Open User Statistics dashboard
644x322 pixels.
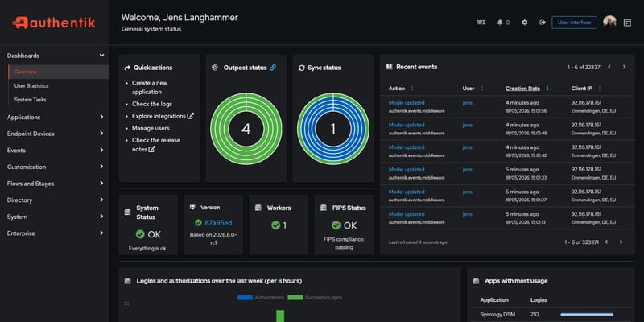[31, 86]
